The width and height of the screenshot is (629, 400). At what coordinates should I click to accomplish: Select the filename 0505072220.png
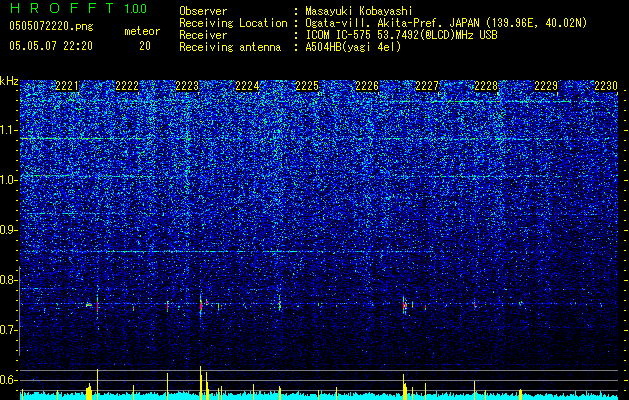pos(51,27)
